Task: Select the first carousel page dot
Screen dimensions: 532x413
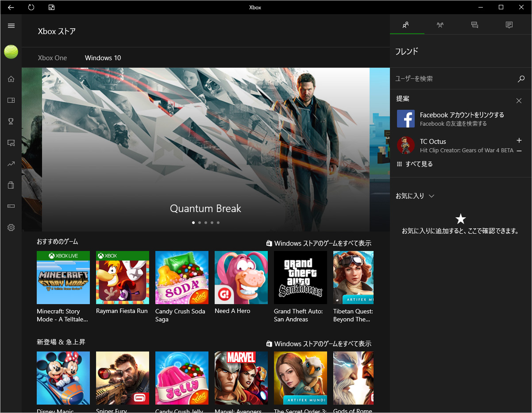Action: point(193,223)
